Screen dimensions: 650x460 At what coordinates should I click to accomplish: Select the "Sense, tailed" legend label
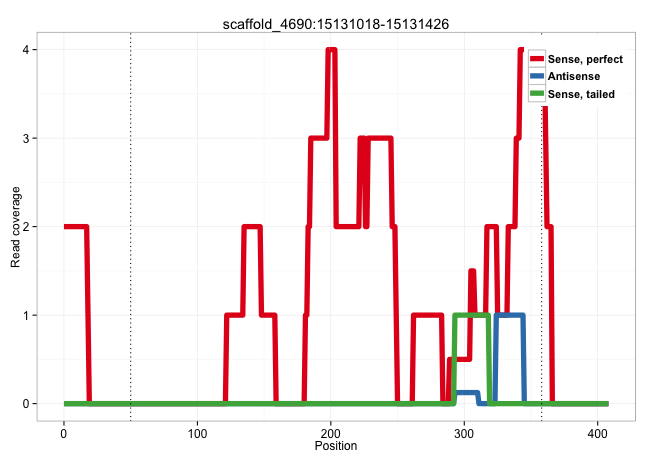point(581,94)
